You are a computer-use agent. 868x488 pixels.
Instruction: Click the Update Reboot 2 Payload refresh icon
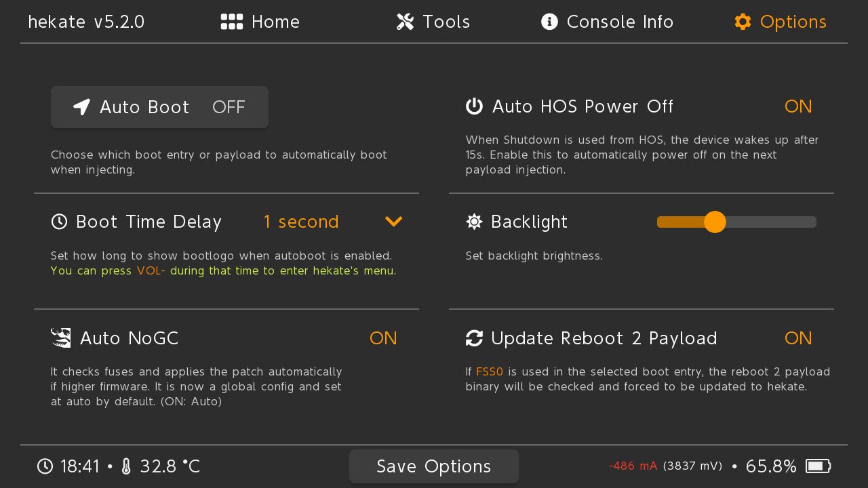coord(474,338)
